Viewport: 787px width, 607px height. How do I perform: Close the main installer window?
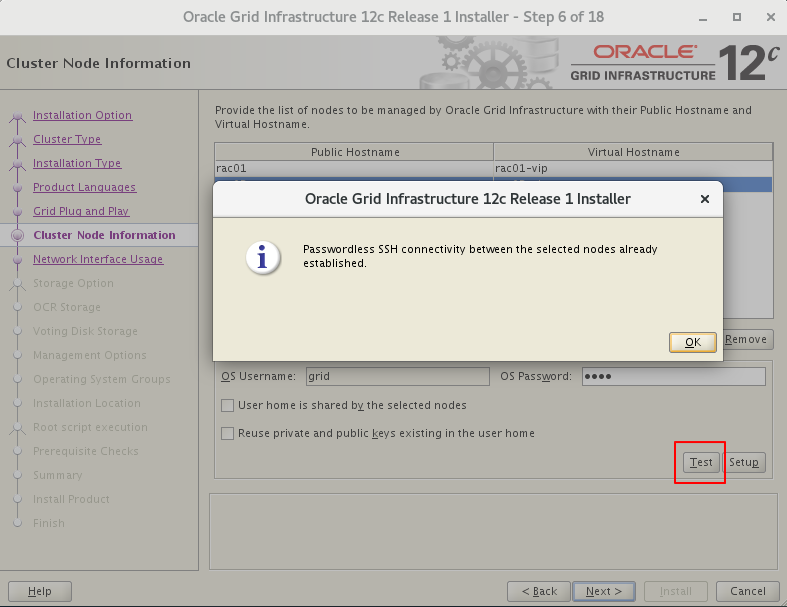tap(771, 17)
